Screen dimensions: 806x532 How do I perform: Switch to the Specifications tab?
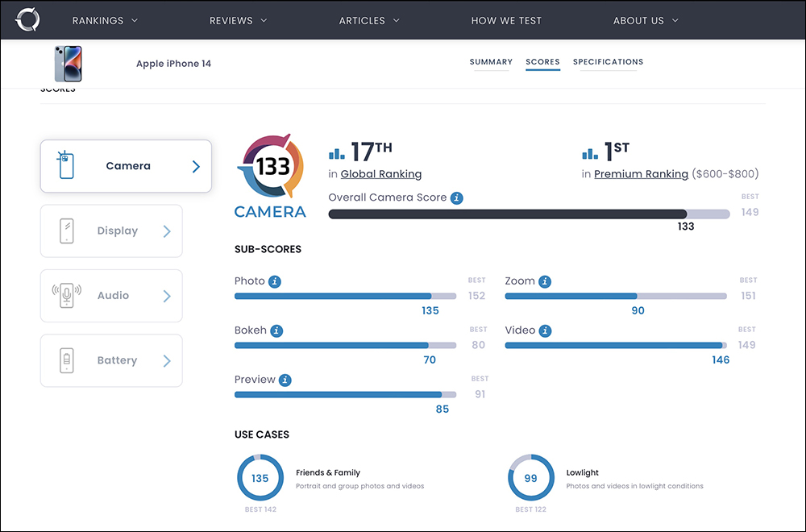(608, 62)
